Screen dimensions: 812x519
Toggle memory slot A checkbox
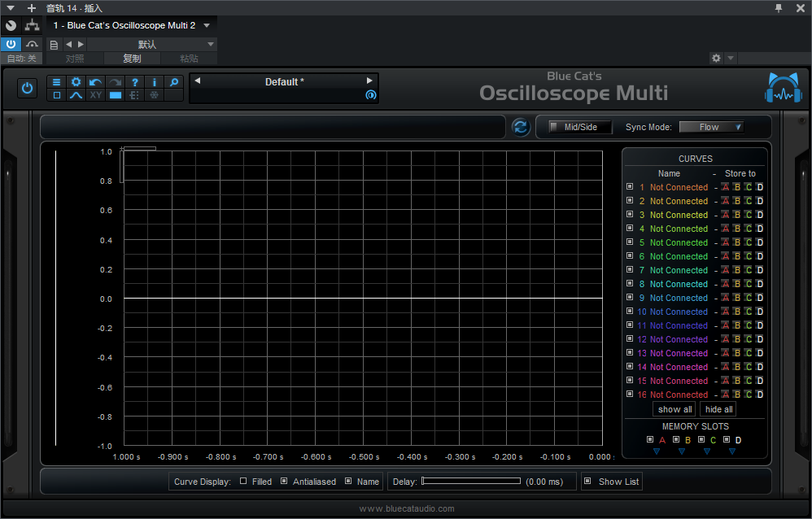pos(650,439)
